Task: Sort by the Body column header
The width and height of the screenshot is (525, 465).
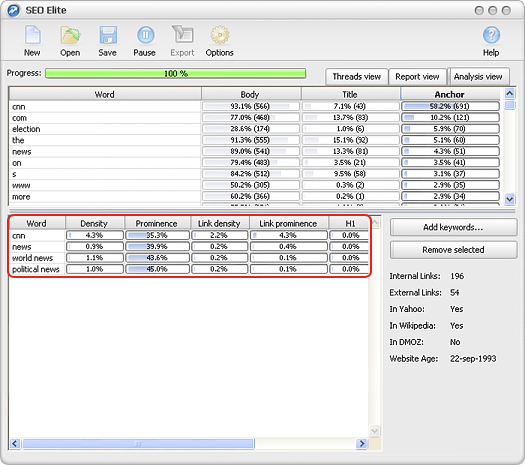Action: tap(250, 94)
